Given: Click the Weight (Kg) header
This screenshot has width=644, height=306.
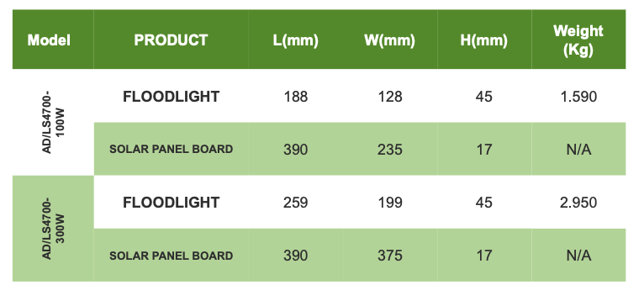Looking at the screenshot, I should click(x=578, y=40).
